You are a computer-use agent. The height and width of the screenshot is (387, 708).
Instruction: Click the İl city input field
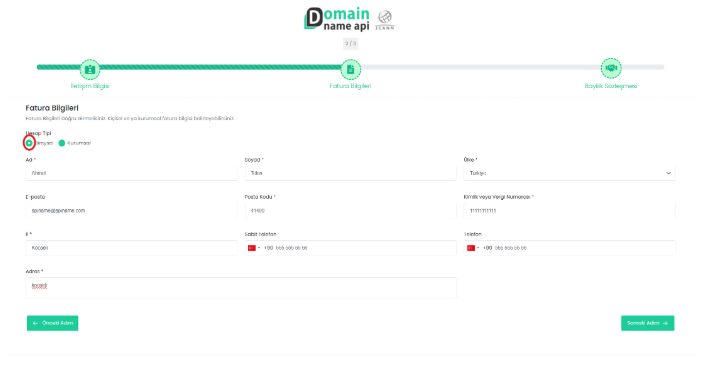tap(131, 248)
